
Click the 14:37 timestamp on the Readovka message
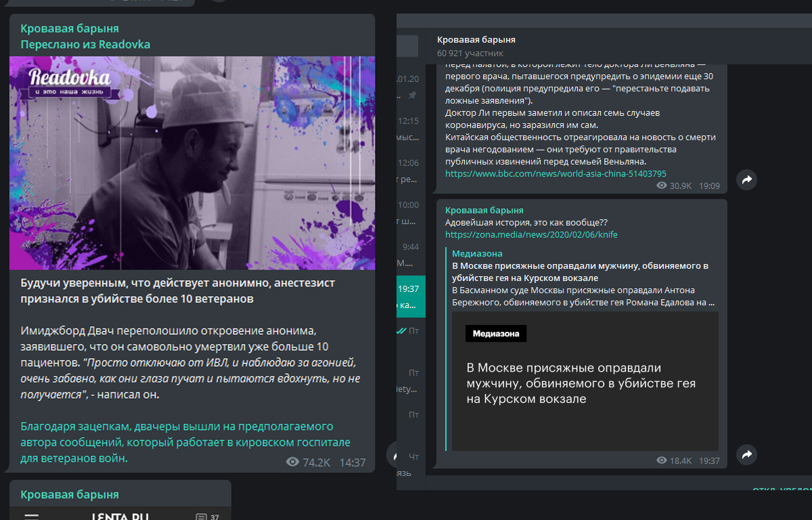pos(355,463)
